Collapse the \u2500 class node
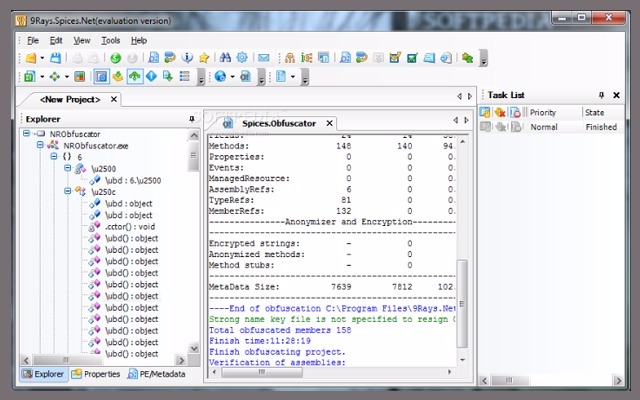 coord(67,168)
